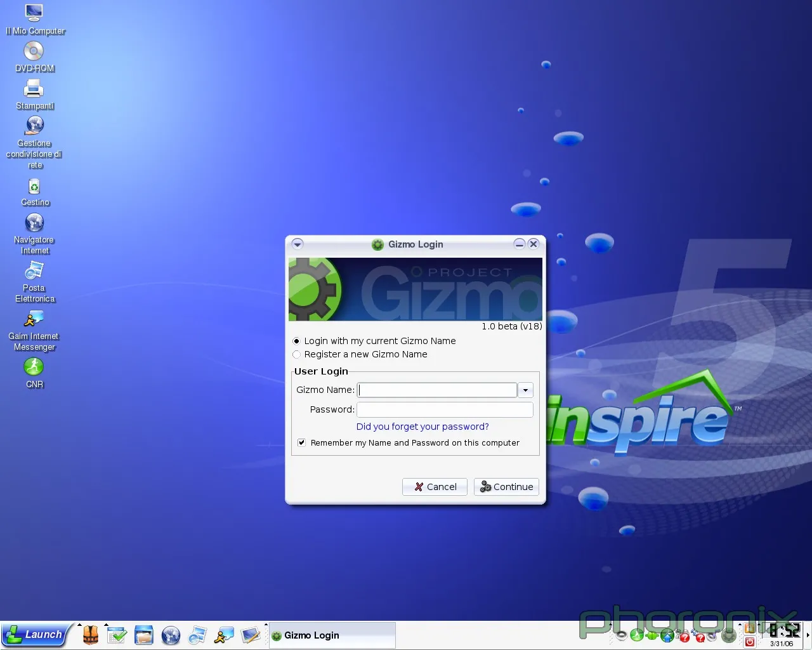
Task: Click the show desktop taskbar icon
Action: click(251, 635)
